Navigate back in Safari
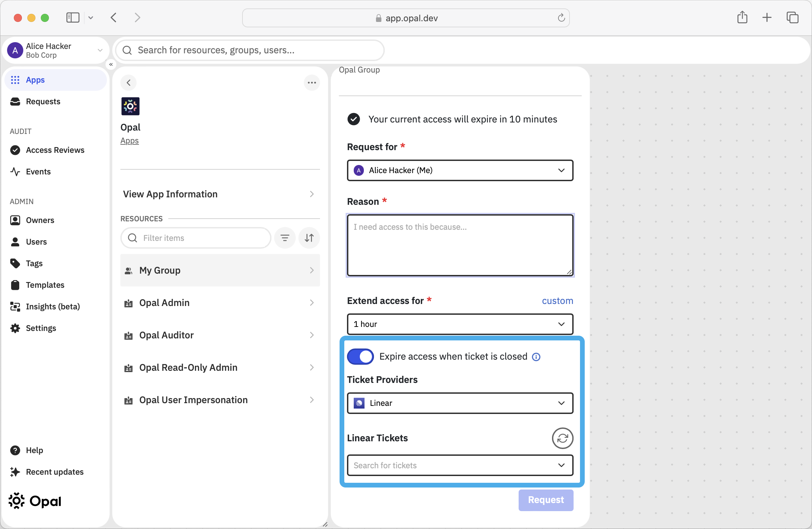812x529 pixels. tap(114, 18)
